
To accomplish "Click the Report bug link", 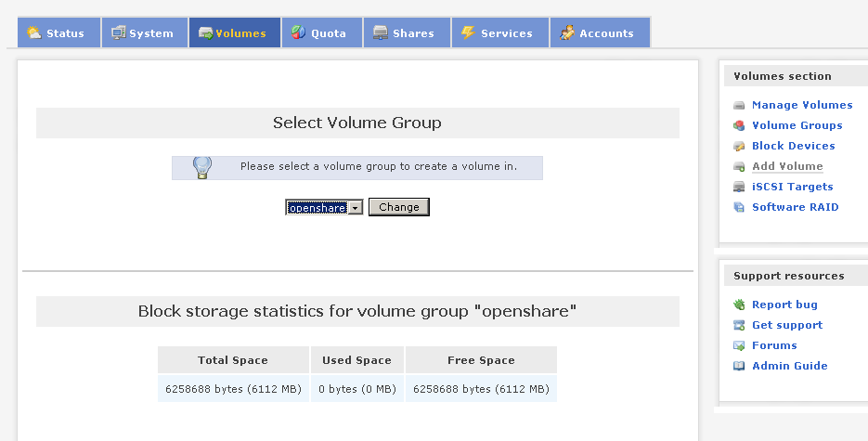I will [x=784, y=305].
